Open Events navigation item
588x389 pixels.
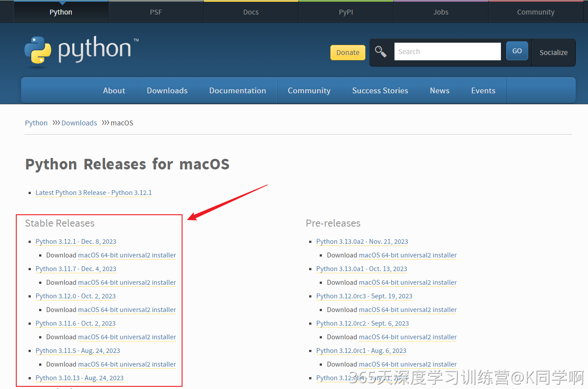coord(483,91)
